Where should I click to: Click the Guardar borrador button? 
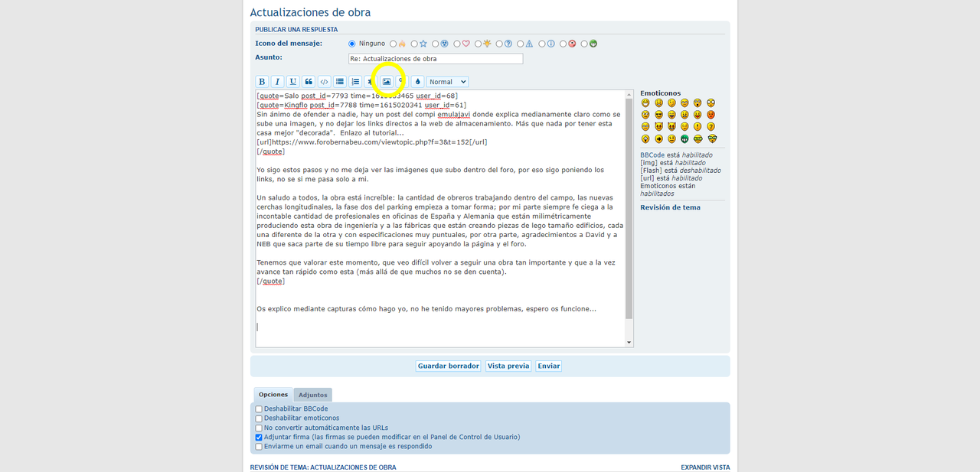tap(449, 366)
